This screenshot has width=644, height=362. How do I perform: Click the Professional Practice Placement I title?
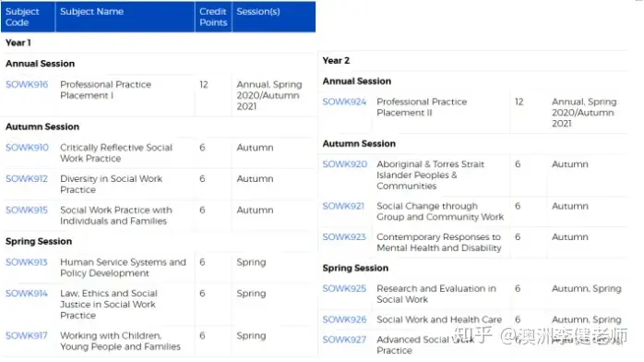tap(105, 90)
